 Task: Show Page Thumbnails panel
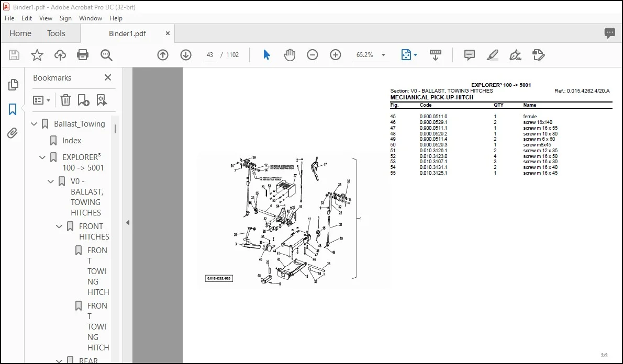13,85
